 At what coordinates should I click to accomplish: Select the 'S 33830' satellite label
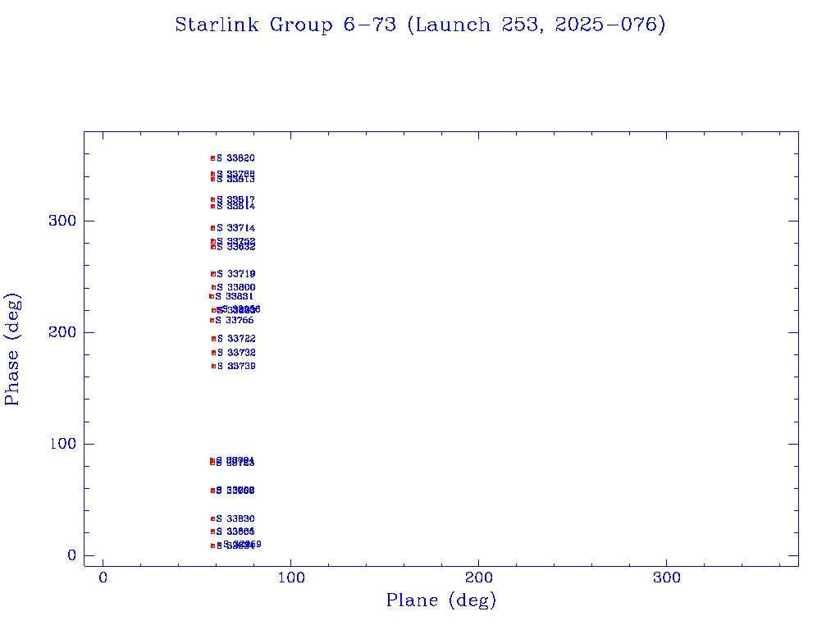[235, 518]
